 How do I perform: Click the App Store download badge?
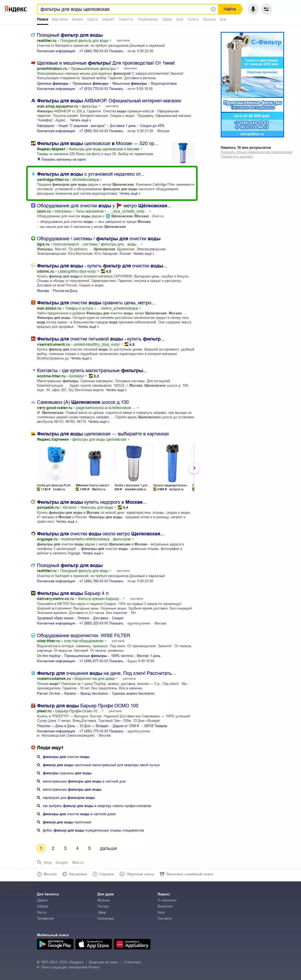click(94, 944)
